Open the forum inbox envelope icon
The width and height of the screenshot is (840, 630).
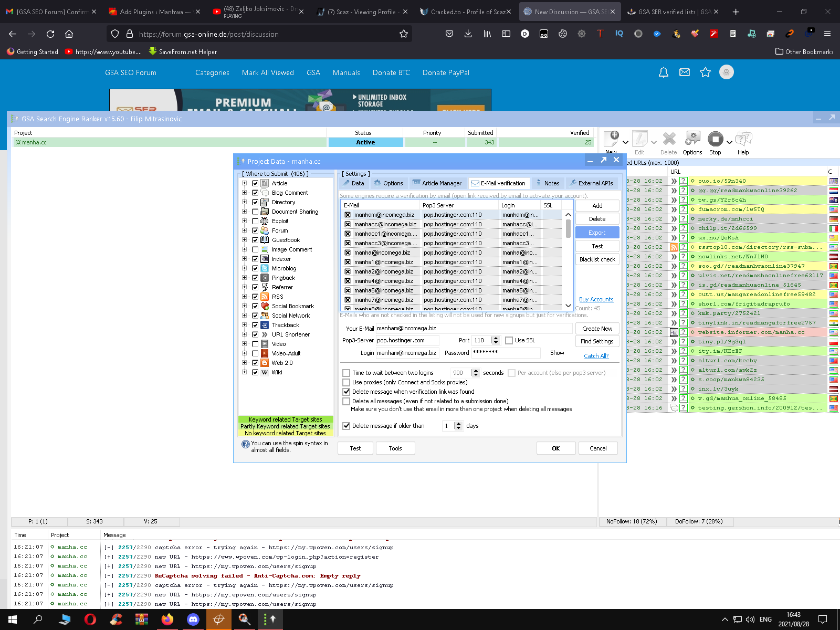[x=685, y=72]
